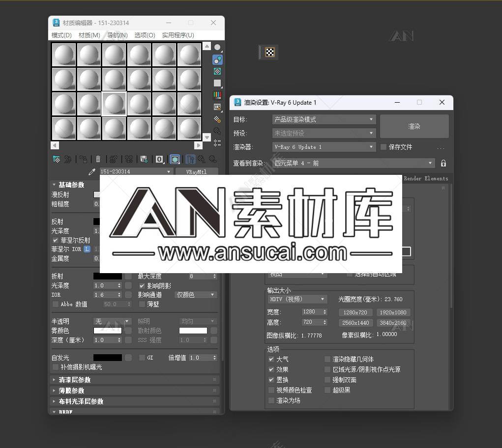
Task: Open Material Editor Options gear-checker icon
Action: click(x=217, y=119)
